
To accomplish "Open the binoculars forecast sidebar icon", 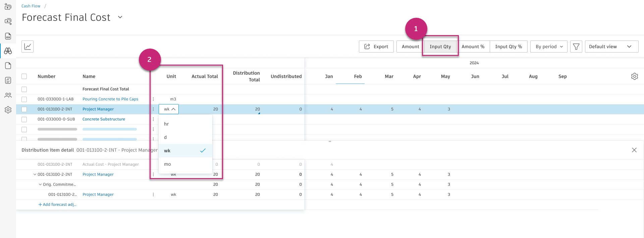I will coord(8,51).
